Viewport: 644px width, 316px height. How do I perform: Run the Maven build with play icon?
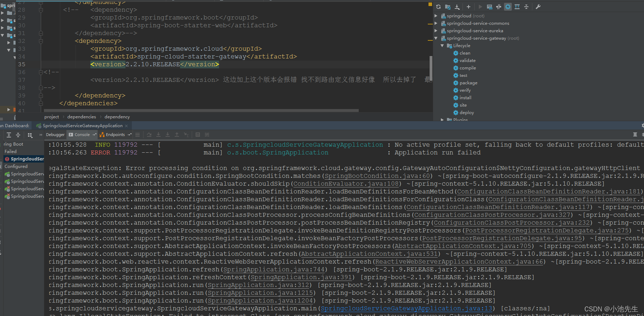tap(480, 7)
